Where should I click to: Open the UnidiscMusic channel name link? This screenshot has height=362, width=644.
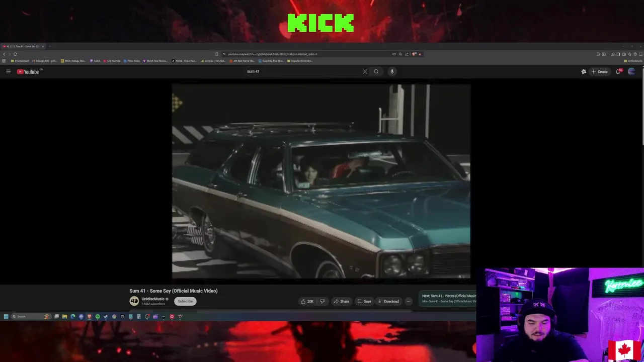[x=153, y=299]
